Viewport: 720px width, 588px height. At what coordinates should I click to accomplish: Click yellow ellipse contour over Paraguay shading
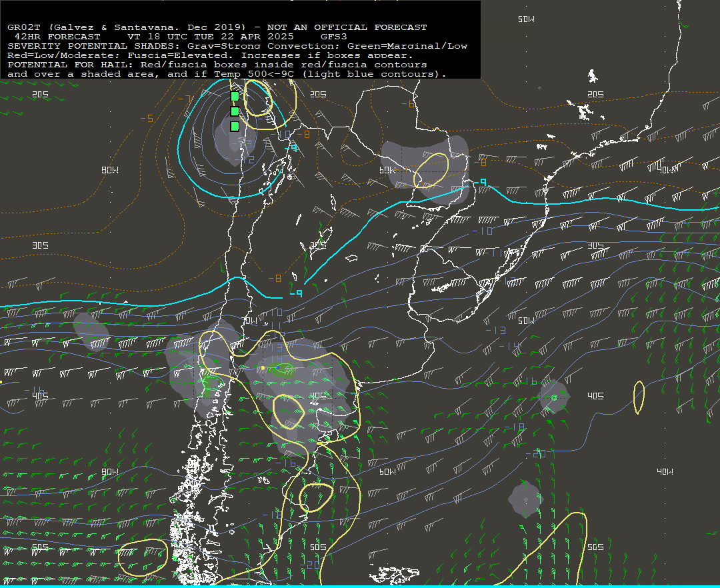click(x=431, y=170)
